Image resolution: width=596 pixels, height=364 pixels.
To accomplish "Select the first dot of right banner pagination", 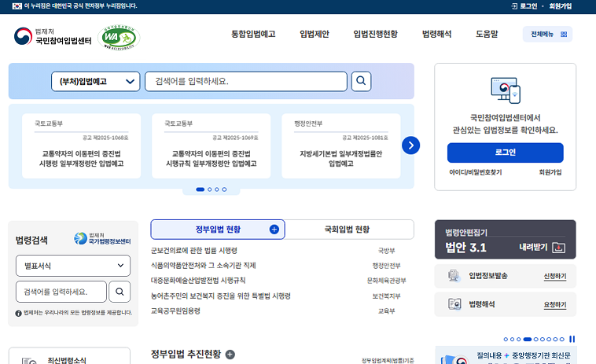I will (506, 339).
